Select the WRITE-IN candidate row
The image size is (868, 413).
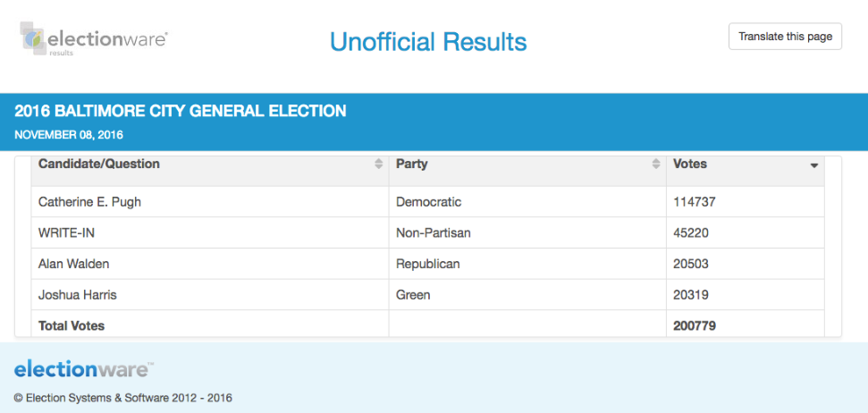(68, 233)
